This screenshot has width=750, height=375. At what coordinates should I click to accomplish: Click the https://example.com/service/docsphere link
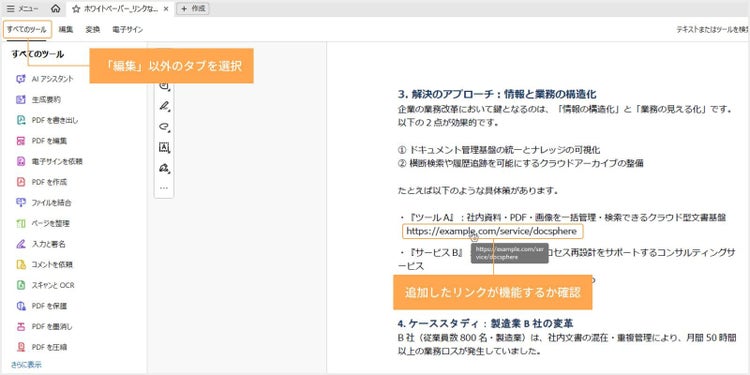(x=493, y=232)
